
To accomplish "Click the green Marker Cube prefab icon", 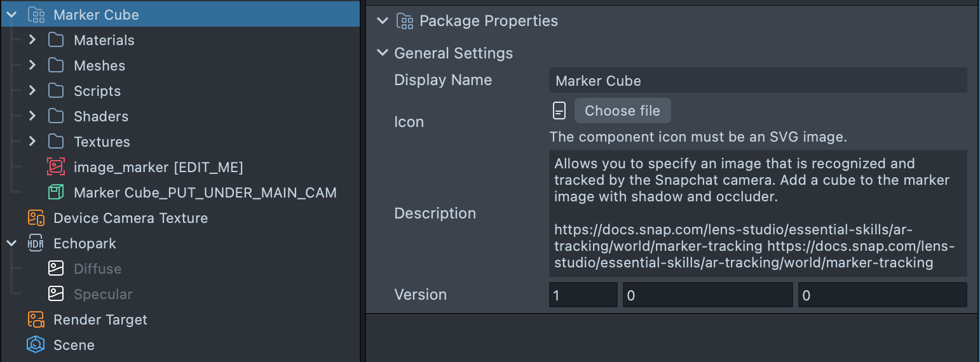I will click(x=56, y=192).
